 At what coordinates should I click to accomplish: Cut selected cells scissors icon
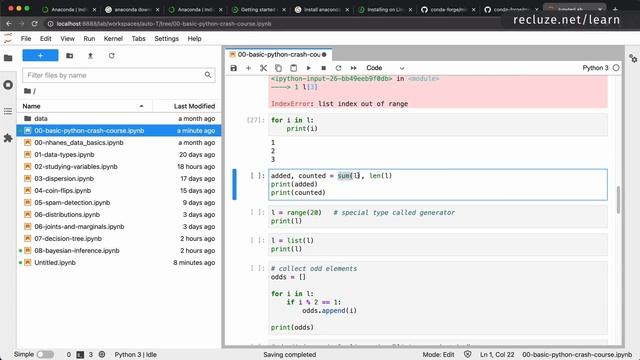[263, 68]
